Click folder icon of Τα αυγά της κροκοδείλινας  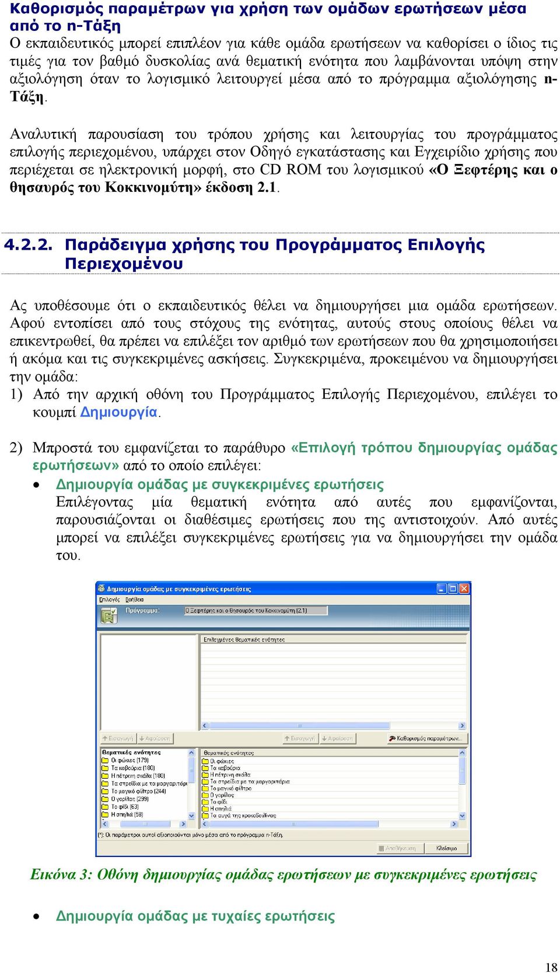(205, 815)
